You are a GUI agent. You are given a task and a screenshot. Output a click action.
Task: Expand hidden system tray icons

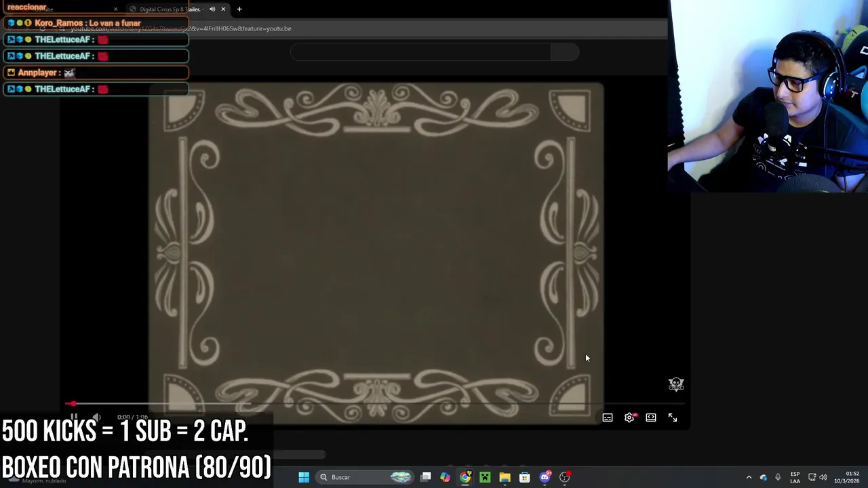(x=749, y=477)
